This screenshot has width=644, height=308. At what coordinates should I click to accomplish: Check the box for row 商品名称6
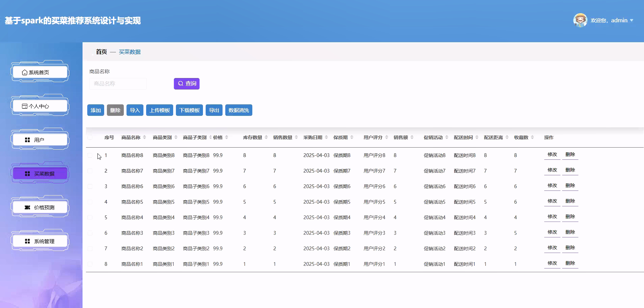pyautogui.click(x=90, y=186)
